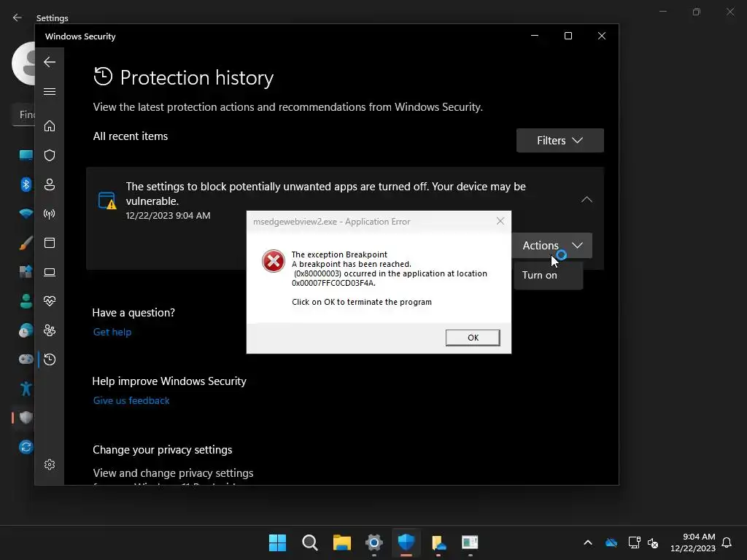Click OK to terminate the program

473,338
